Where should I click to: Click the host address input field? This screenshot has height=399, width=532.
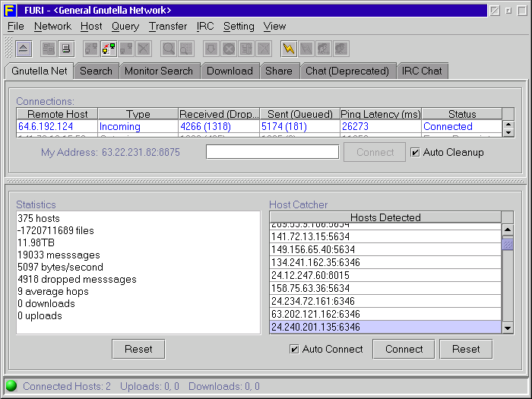[272, 152]
